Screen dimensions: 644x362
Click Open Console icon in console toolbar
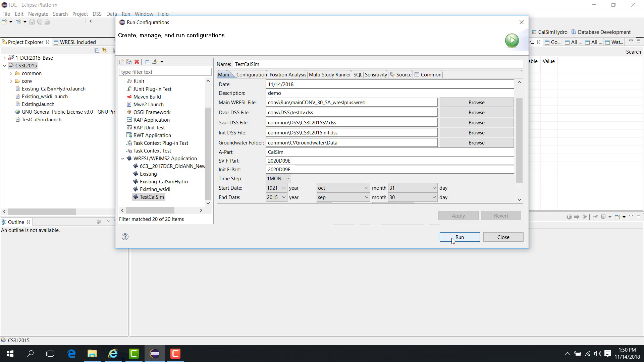[x=617, y=217]
